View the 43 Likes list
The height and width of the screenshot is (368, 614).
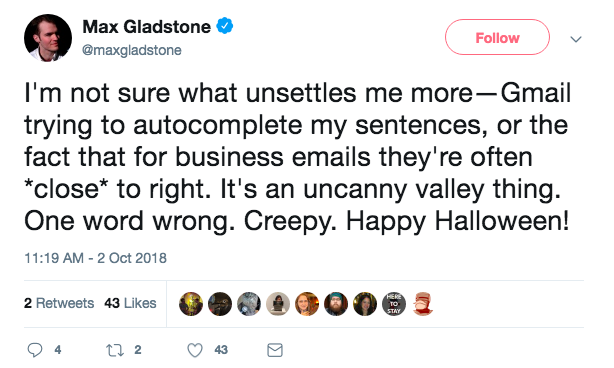pyautogui.click(x=130, y=303)
